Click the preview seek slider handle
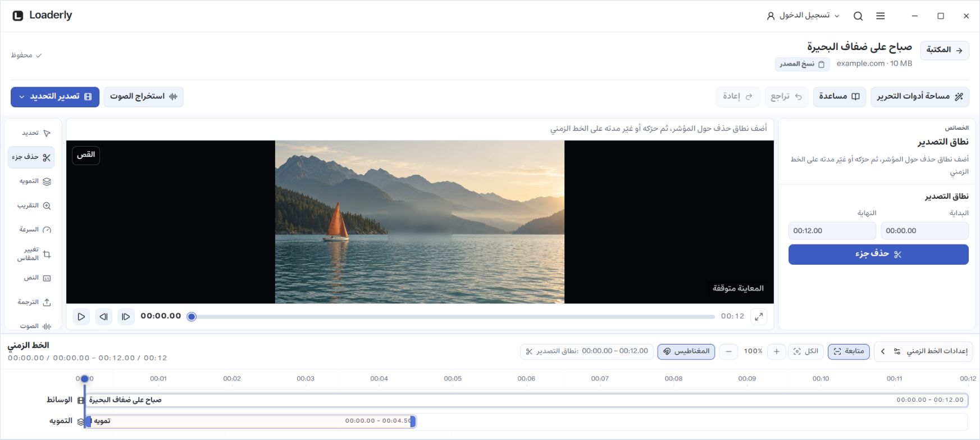Image resolution: width=980 pixels, height=440 pixels. tap(192, 317)
